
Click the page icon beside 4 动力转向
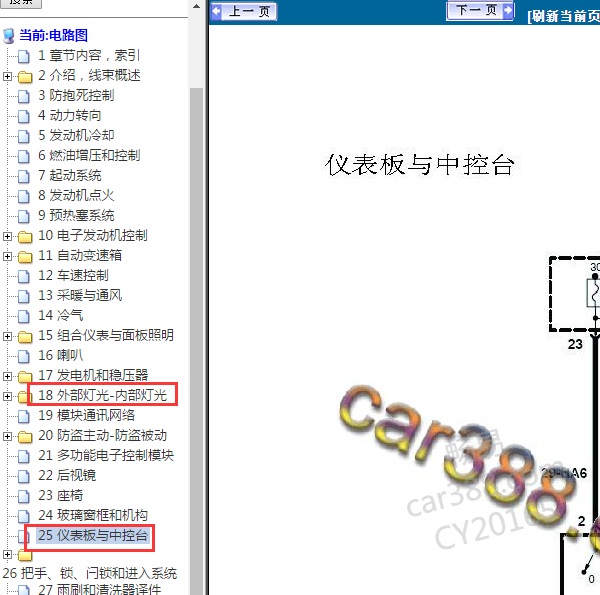(24, 116)
